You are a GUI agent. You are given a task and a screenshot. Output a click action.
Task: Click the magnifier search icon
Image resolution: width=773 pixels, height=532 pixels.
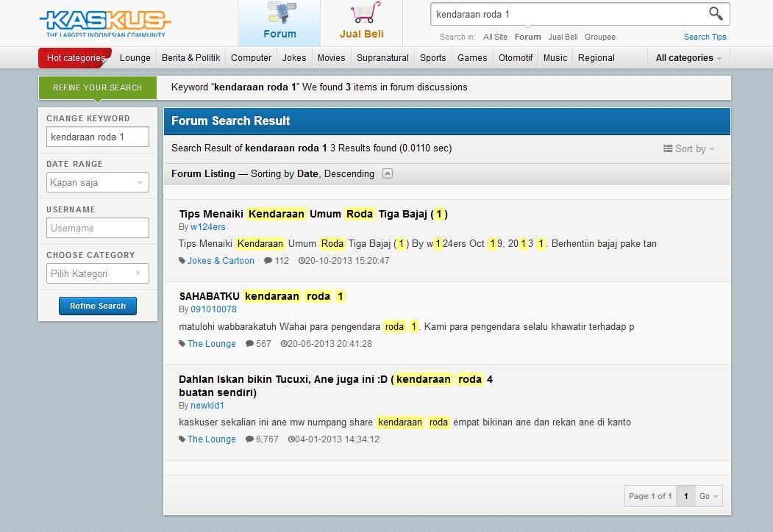(716, 14)
